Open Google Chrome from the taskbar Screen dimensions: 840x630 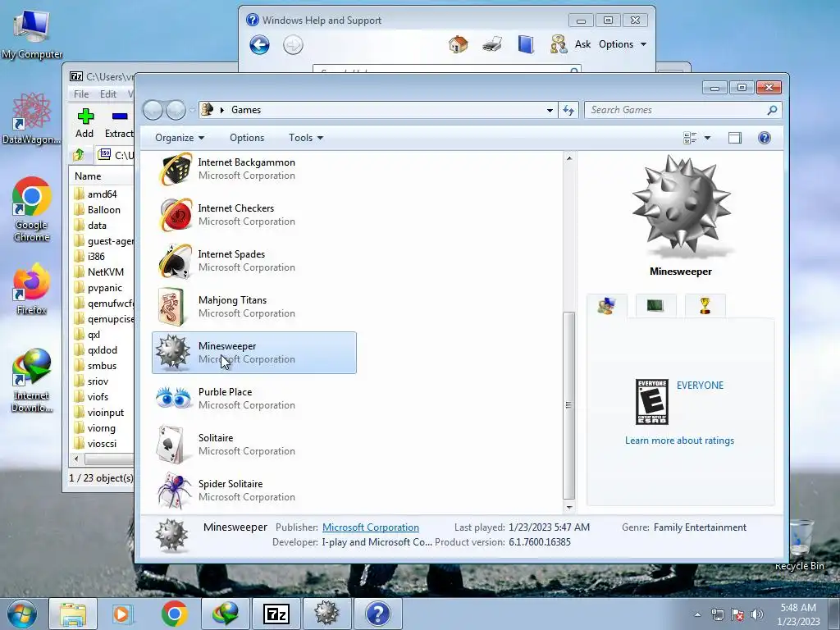point(174,614)
